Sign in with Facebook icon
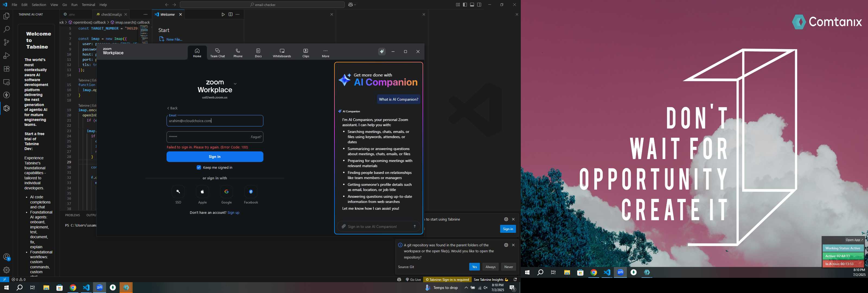 (251, 192)
